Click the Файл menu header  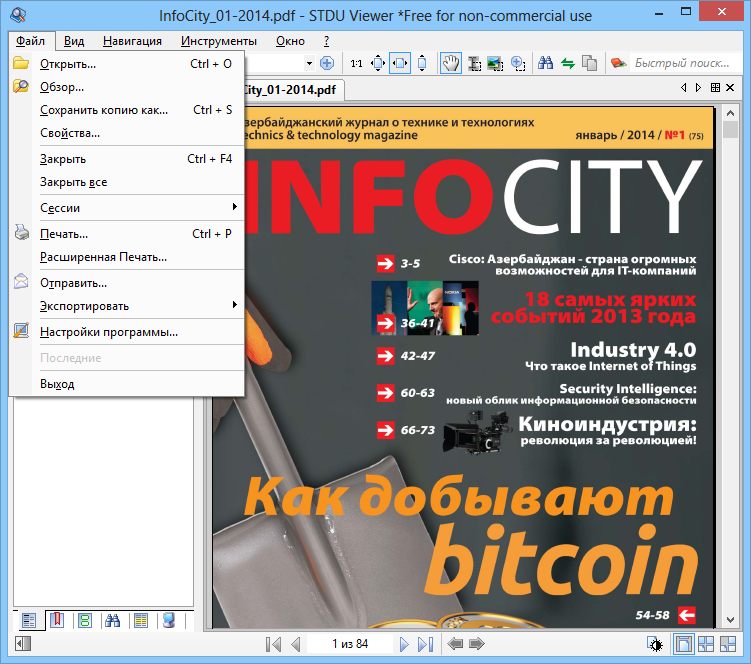pos(31,41)
